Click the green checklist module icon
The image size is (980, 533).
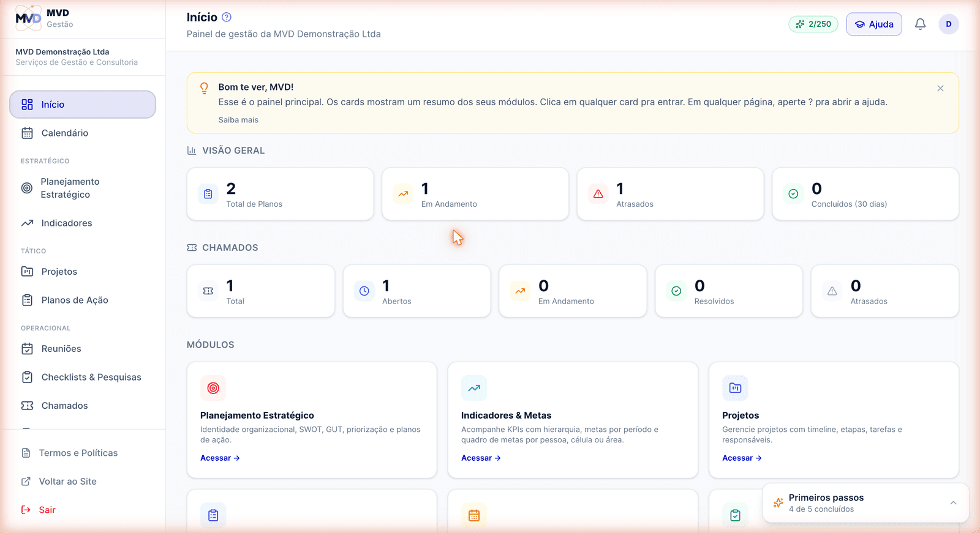coord(735,515)
